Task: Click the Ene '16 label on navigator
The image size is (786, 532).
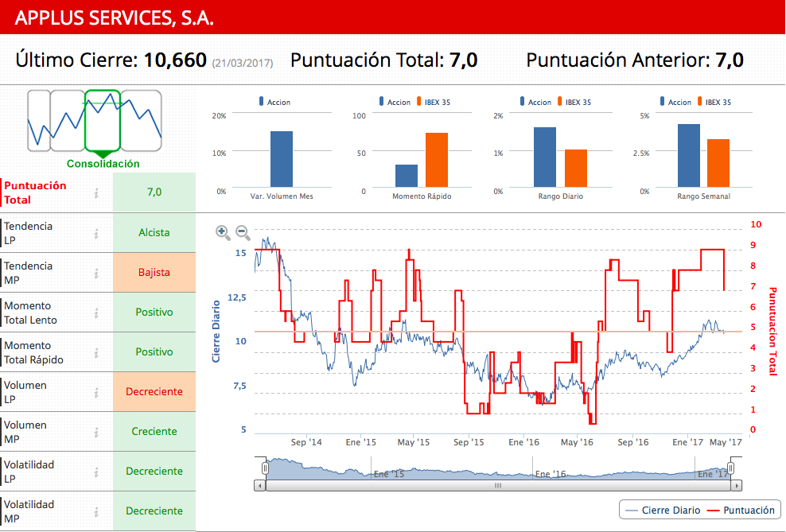Action: click(551, 473)
